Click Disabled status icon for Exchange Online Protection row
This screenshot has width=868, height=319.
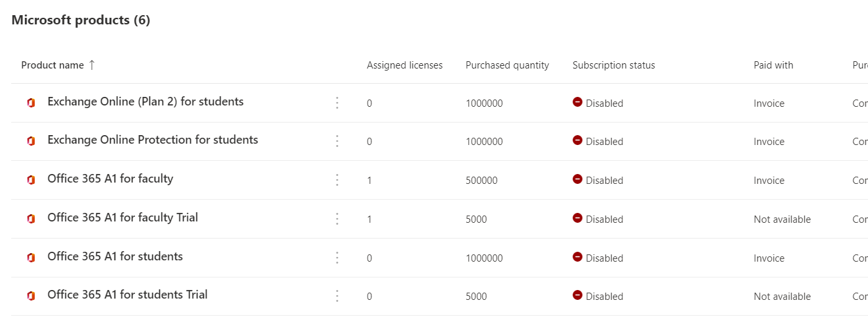tap(578, 140)
